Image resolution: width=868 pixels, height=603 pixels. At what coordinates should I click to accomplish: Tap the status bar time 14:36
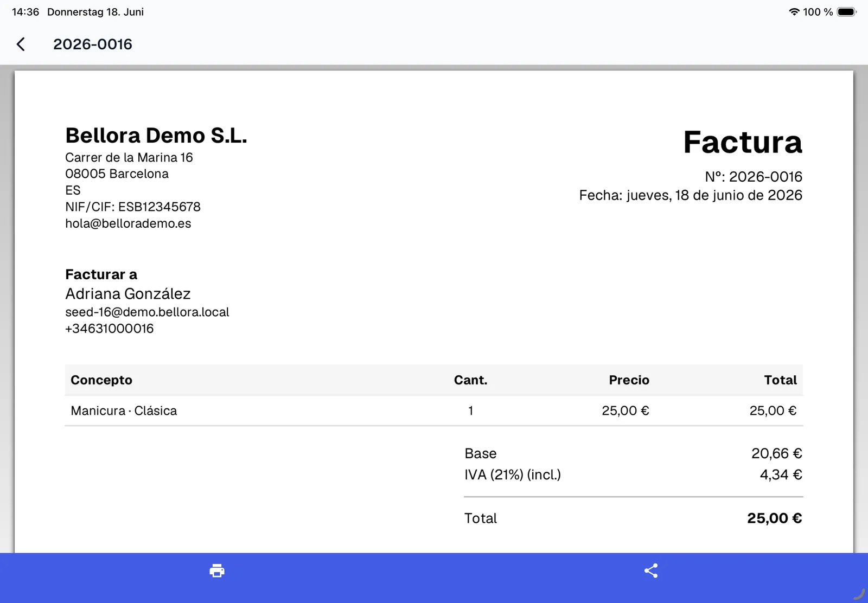(25, 12)
